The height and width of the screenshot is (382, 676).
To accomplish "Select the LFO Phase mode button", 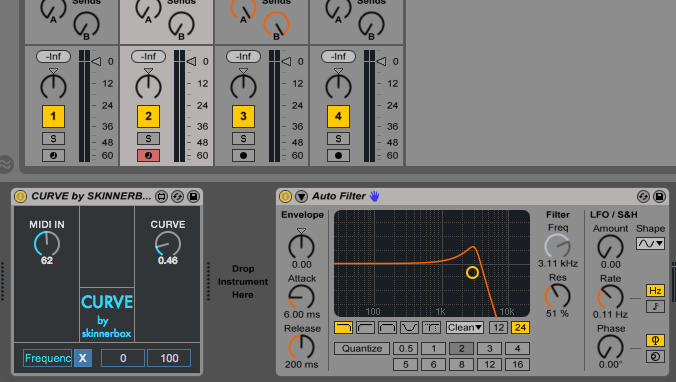I will tap(655, 340).
